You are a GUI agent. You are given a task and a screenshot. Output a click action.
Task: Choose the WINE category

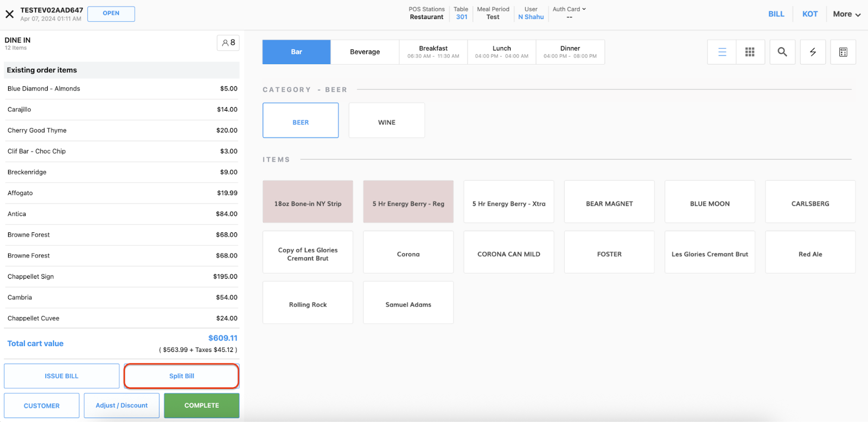pos(386,121)
